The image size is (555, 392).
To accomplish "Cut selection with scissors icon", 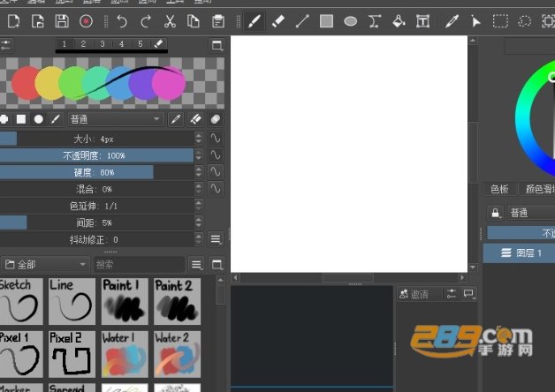I will [170, 21].
